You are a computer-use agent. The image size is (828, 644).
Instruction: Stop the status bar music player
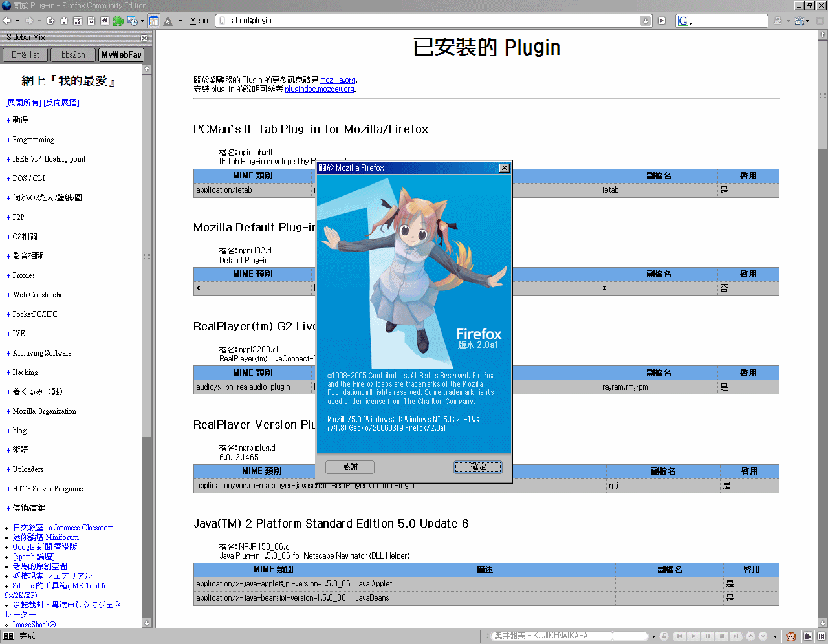[x=722, y=636]
